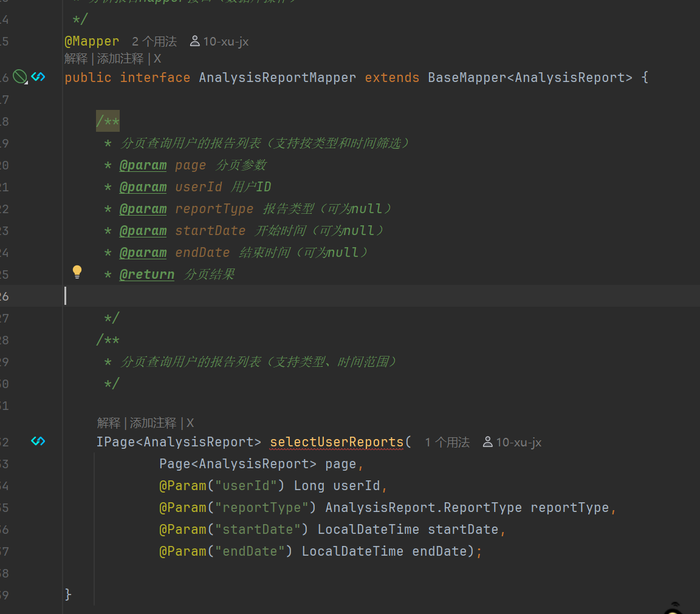The width and height of the screenshot is (700, 614).
Task: Click the 'extends' keyword
Action: [392, 78]
